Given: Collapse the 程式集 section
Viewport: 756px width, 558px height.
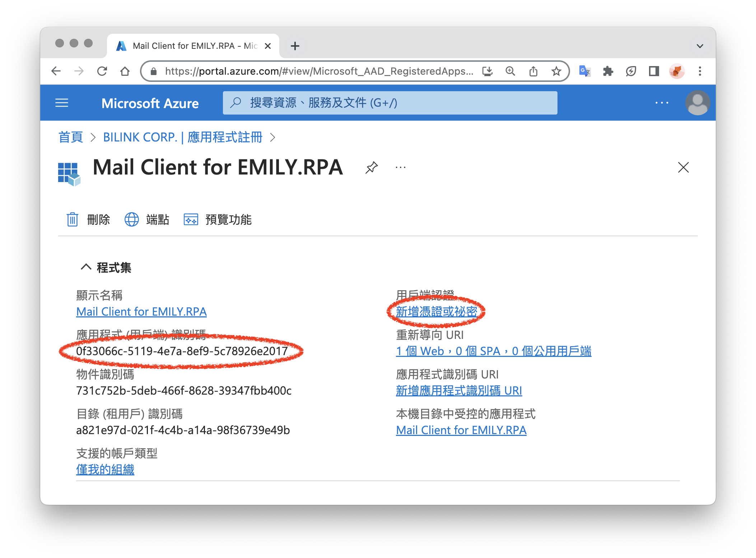Looking at the screenshot, I should pyautogui.click(x=86, y=267).
